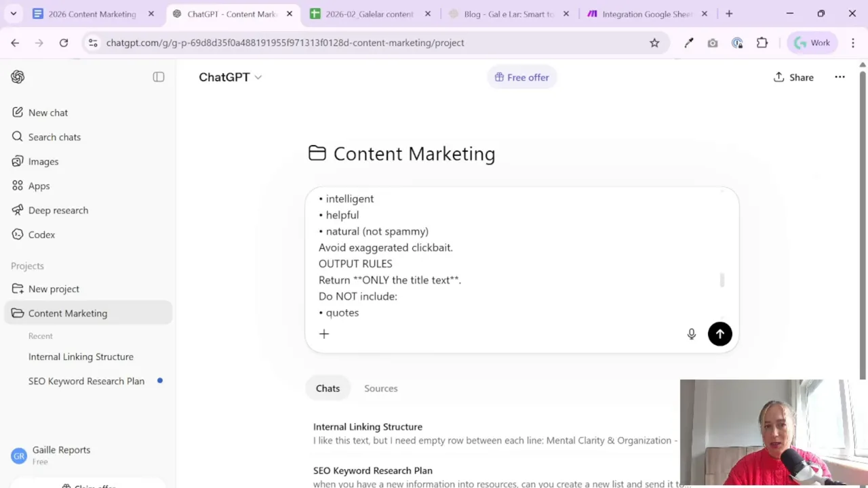Screen dimensions: 868x488
Task: Click the eyedropper extension icon
Action: point(689,43)
